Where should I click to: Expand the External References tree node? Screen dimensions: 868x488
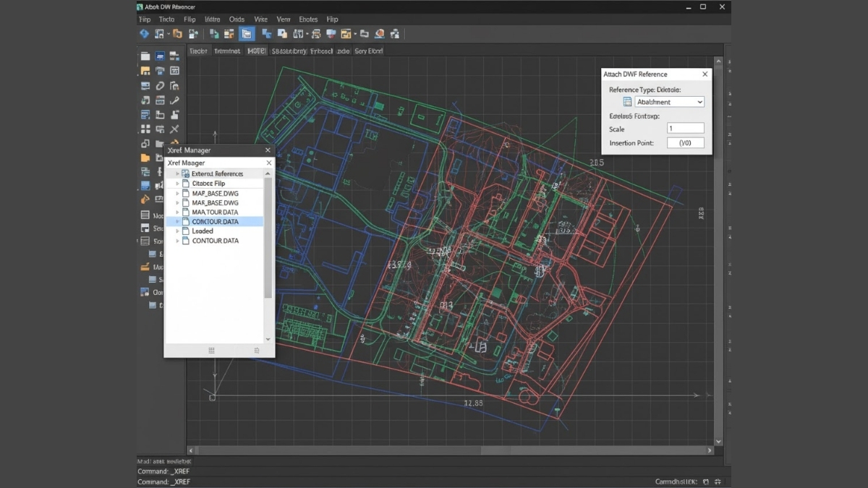[177, 174]
